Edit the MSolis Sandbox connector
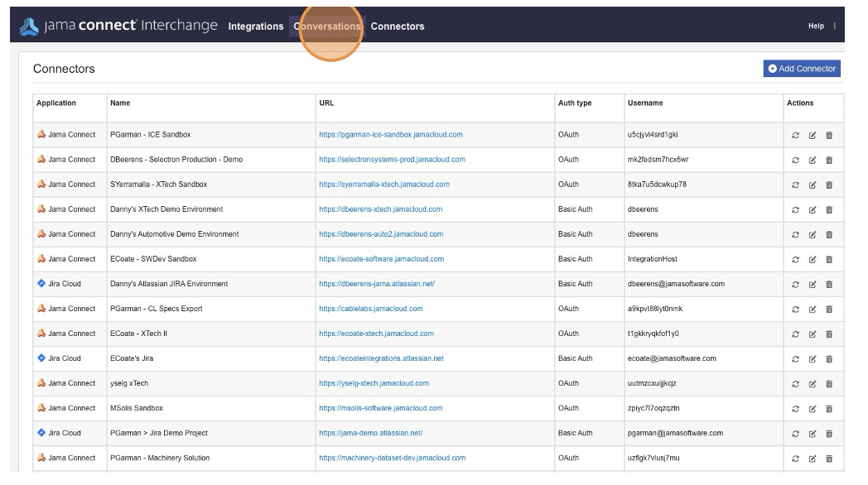 pyautogui.click(x=812, y=409)
